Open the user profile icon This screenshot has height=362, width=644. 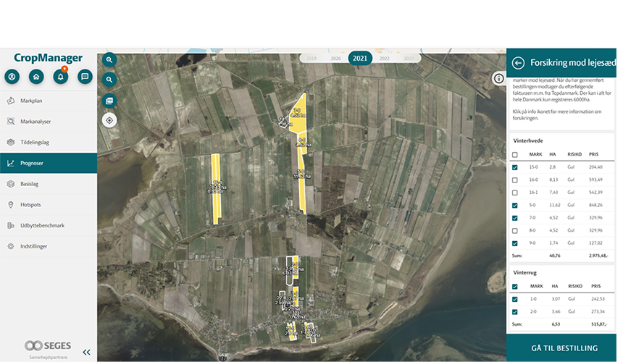click(12, 76)
